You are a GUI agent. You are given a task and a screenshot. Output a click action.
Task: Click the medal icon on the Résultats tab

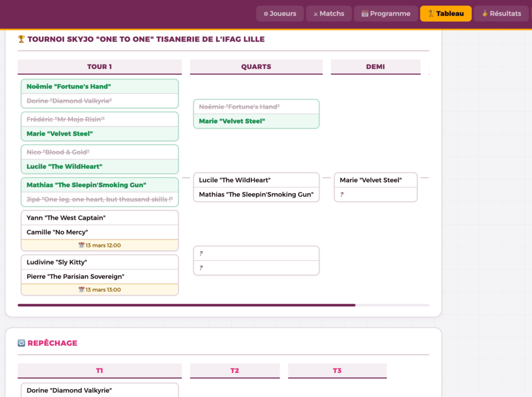coord(484,14)
